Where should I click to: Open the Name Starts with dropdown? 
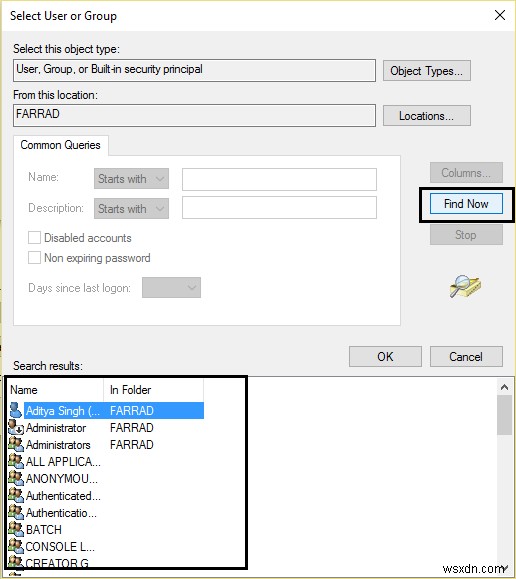(x=131, y=179)
